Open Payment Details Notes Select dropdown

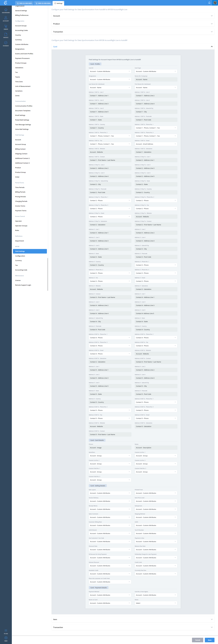point(156,603)
